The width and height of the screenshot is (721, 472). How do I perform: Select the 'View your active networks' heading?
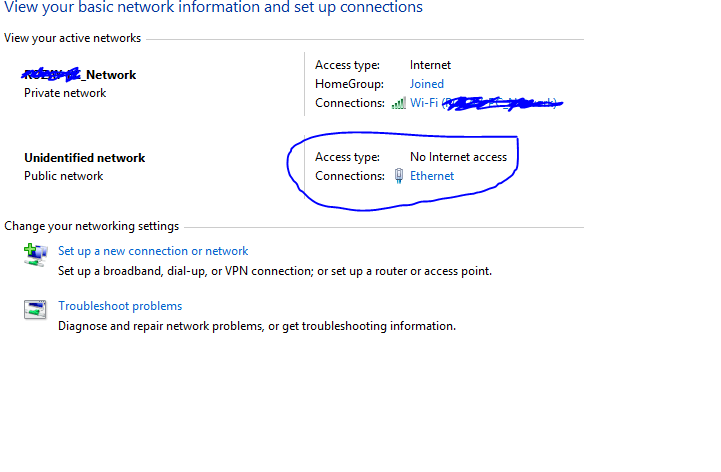point(72,38)
